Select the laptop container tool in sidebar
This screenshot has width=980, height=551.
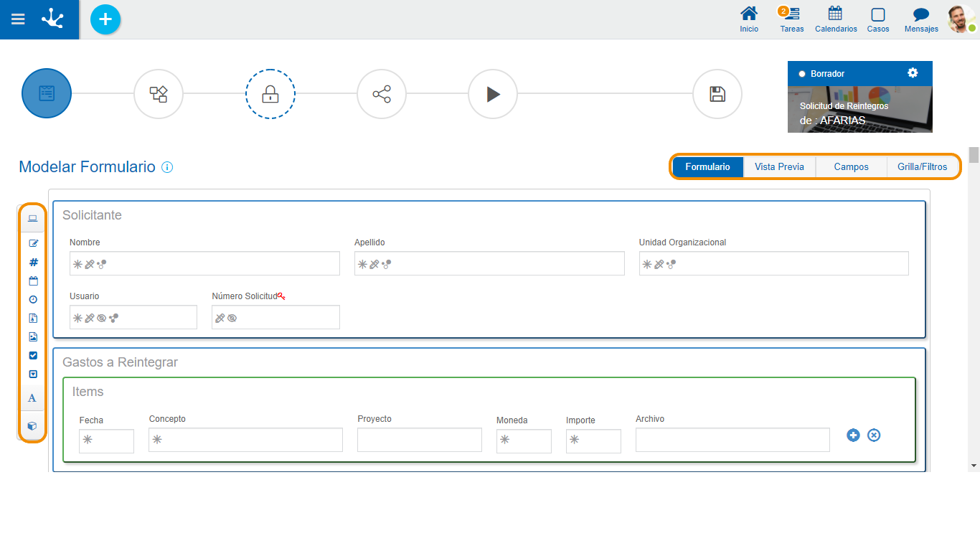pos(32,218)
